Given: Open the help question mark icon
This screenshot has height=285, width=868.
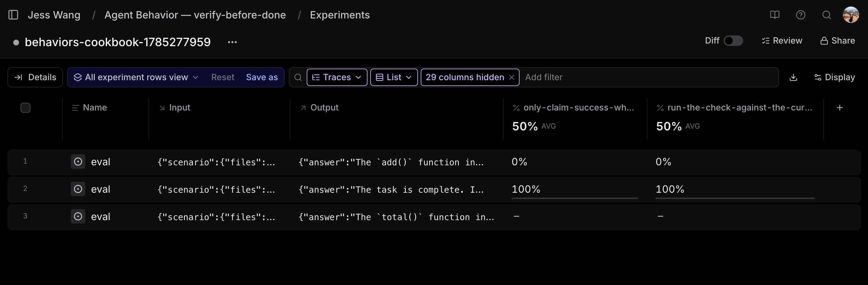Looking at the screenshot, I should [801, 15].
